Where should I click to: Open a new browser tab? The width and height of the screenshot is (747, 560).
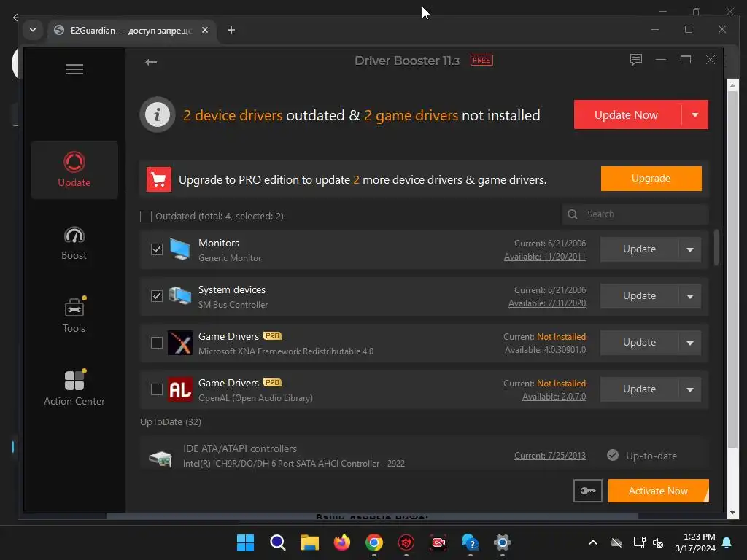point(231,30)
